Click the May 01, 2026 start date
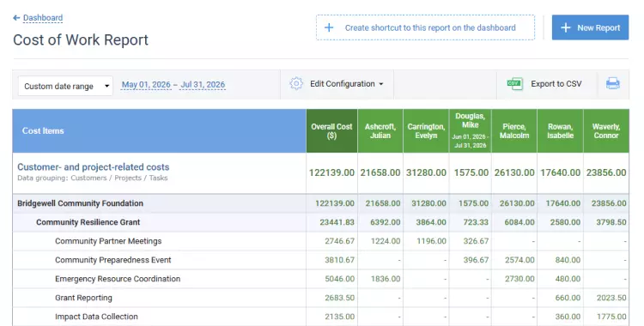644x326 pixels. (146, 85)
